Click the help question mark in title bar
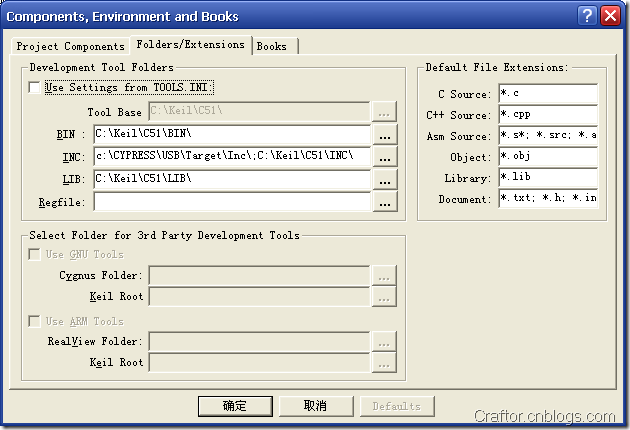630x430 pixels. coord(587,16)
